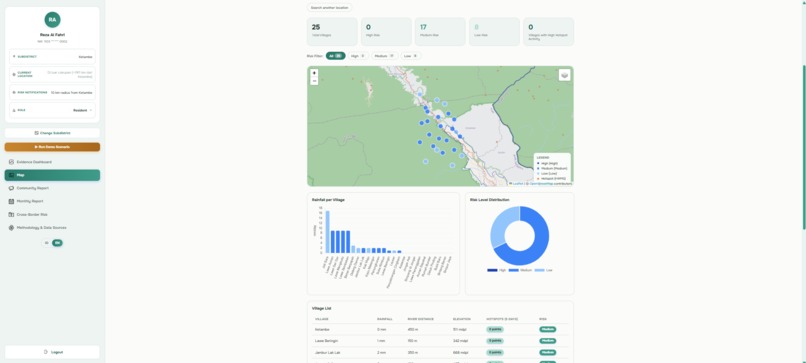
Task: Click the ELEVATION column header
Action: point(461,319)
